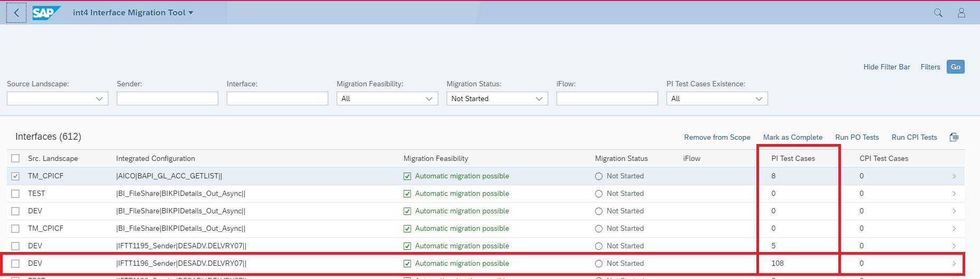The image size is (980, 279).
Task: Open details arrow for IFTT1196_Sender row
Action: pyautogui.click(x=954, y=264)
